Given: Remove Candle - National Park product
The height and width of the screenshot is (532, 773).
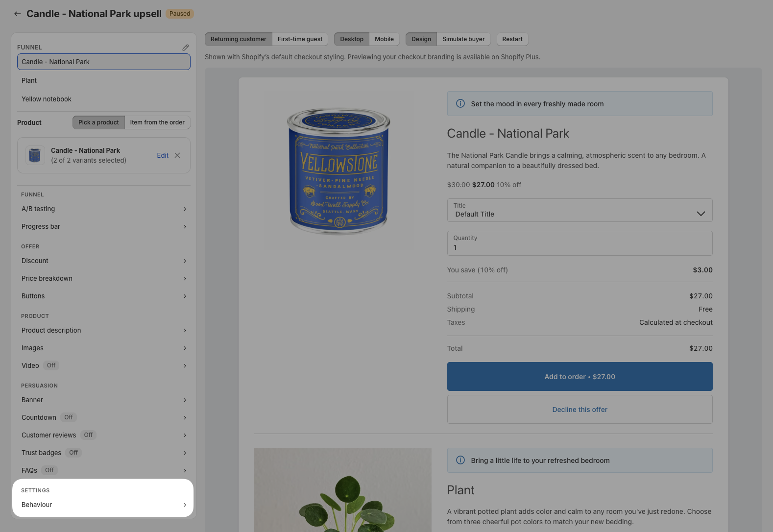Looking at the screenshot, I should [x=177, y=155].
